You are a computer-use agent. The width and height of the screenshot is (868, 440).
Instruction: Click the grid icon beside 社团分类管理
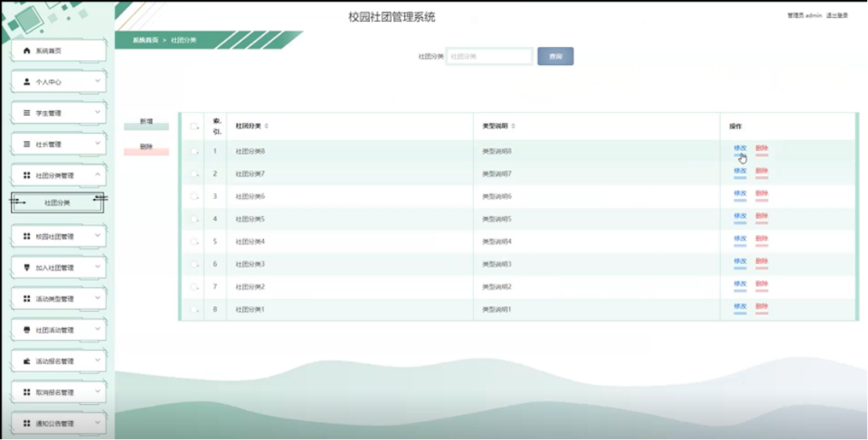pos(27,175)
